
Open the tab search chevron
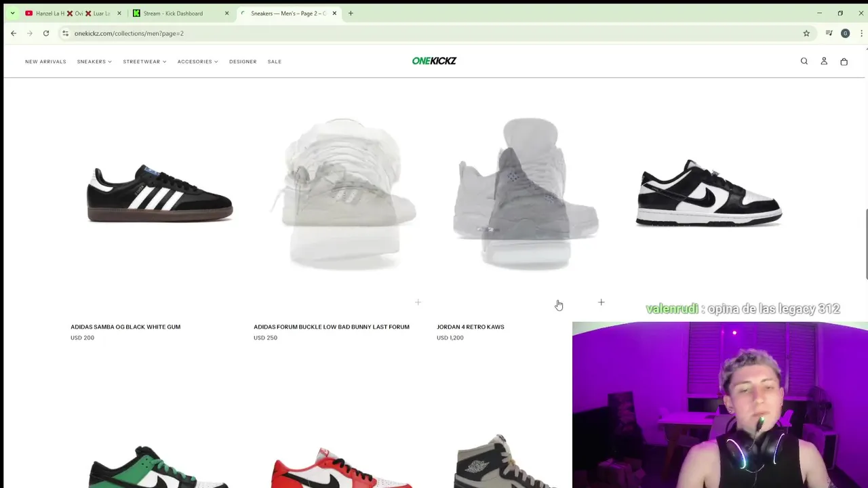point(12,13)
